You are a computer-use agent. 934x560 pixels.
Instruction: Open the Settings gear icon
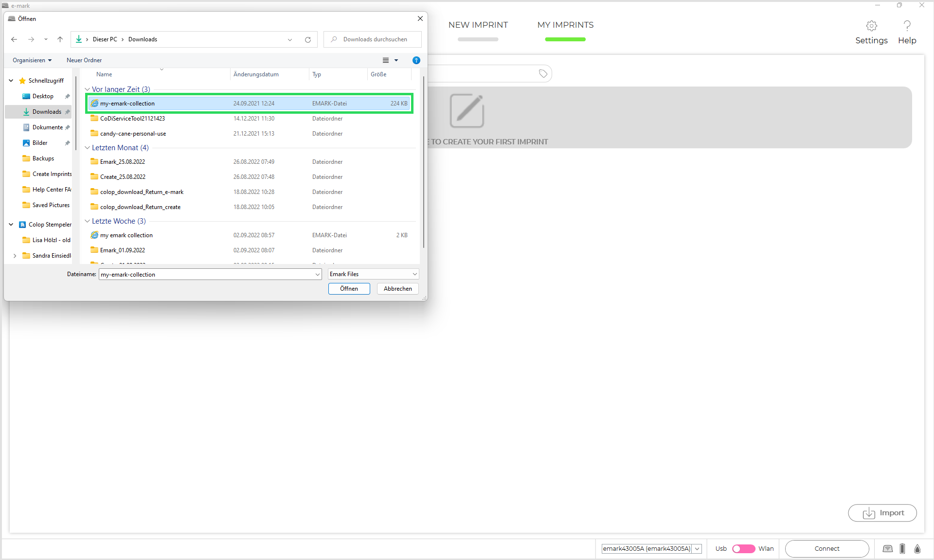click(x=871, y=26)
